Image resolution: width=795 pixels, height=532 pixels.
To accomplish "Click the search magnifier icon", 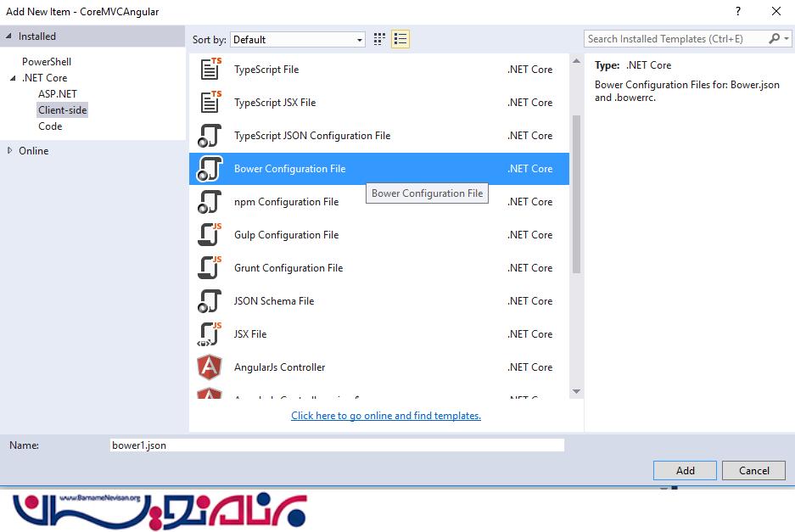I will pyautogui.click(x=774, y=39).
